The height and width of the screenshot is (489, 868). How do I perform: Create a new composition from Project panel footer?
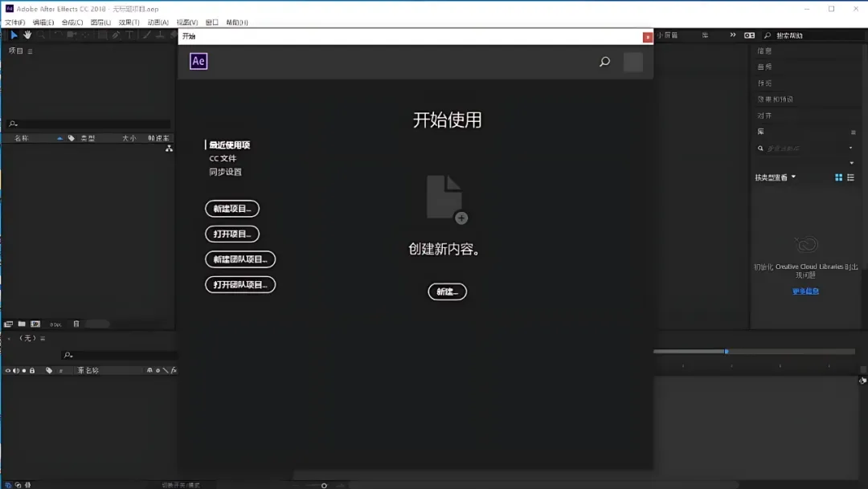coord(35,324)
